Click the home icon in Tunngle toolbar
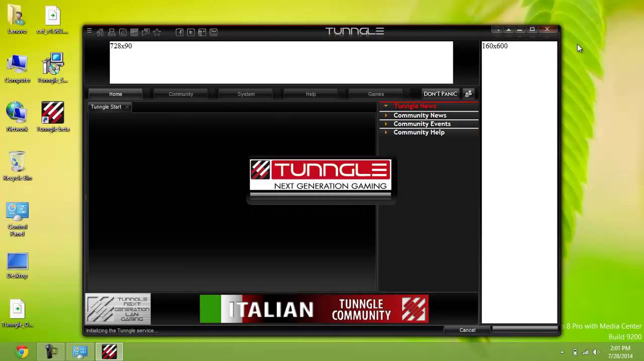Screen dimensions: 644x361 [100, 32]
